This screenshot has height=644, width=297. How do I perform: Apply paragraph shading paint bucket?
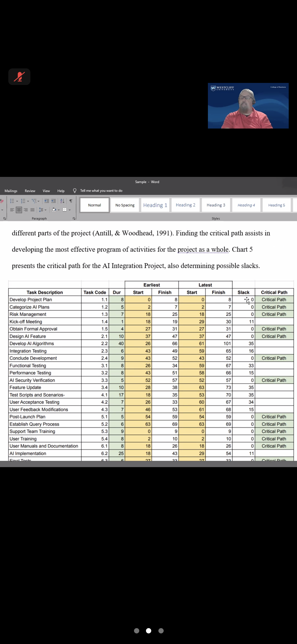[54, 210]
